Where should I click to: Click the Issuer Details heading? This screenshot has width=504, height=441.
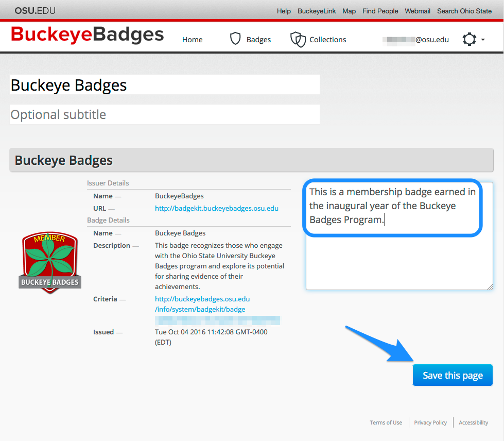pos(108,183)
